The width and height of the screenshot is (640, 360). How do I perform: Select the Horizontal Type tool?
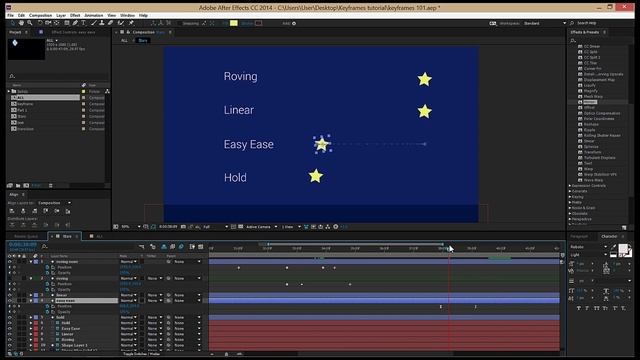coord(83,23)
